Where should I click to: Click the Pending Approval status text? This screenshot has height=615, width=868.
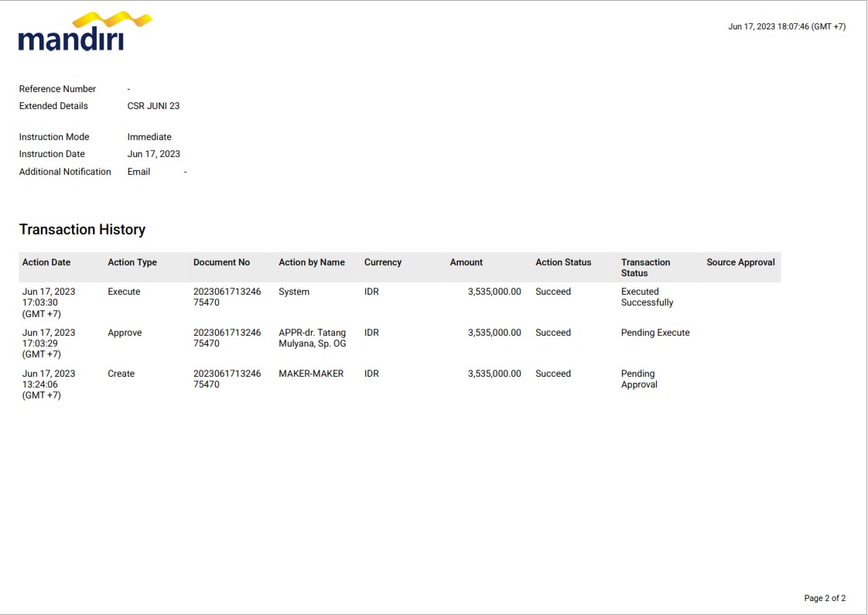[x=639, y=379]
